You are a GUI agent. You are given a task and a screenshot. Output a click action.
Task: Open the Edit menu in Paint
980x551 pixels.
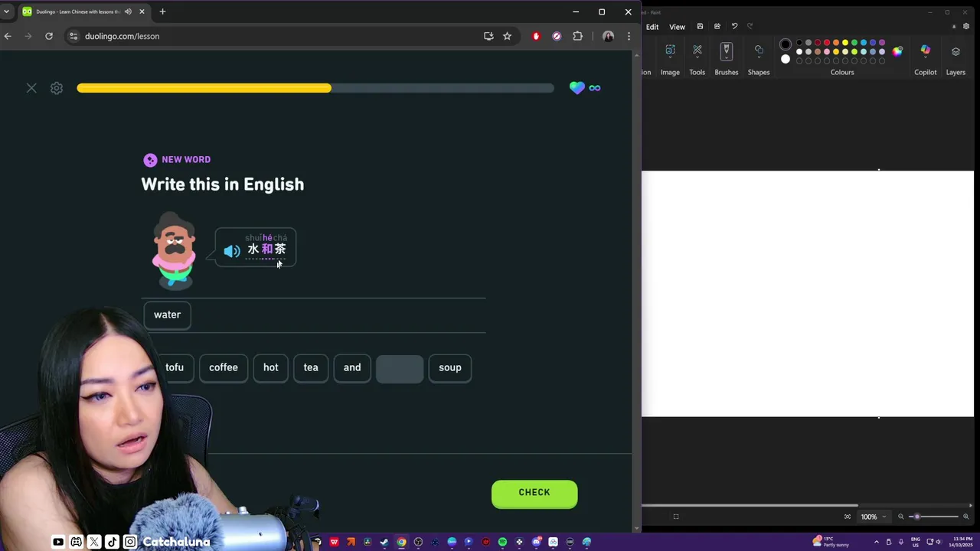pyautogui.click(x=652, y=27)
